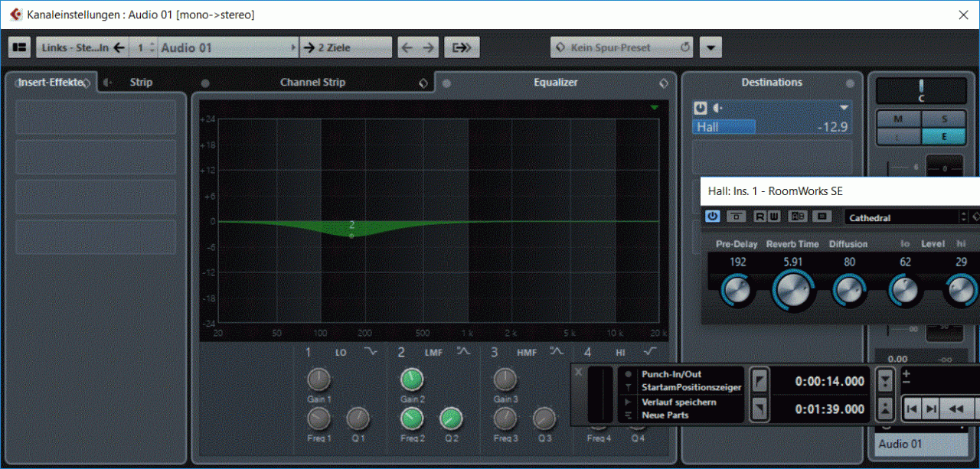
Task: Switch to the Channel Strip tab
Action: (x=312, y=83)
